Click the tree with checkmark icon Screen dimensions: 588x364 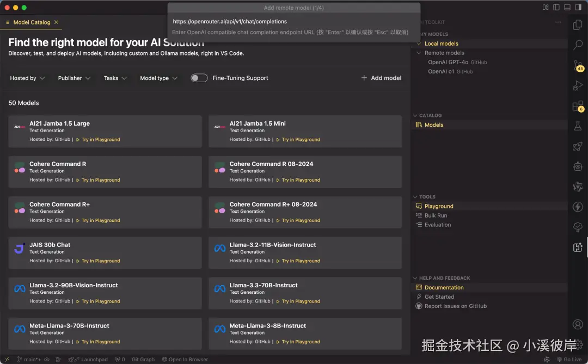click(x=578, y=227)
